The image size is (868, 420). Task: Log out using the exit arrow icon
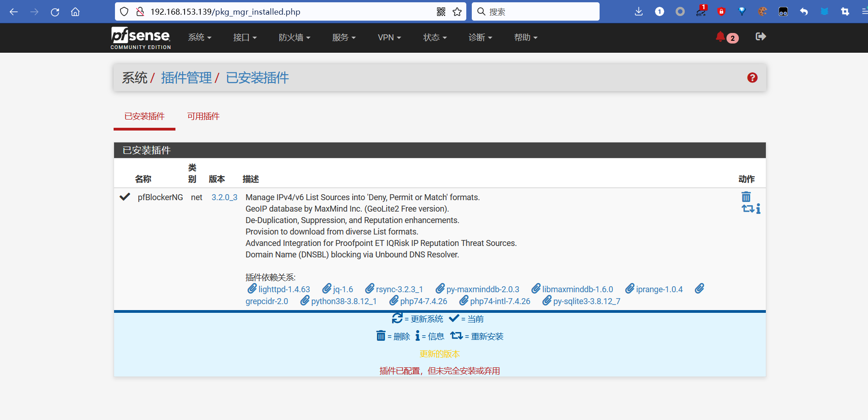click(x=761, y=37)
